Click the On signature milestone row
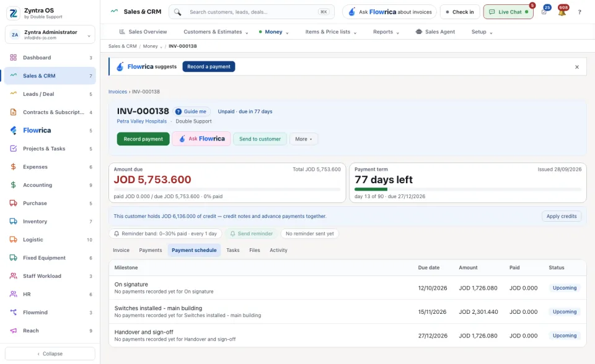 coord(347,288)
